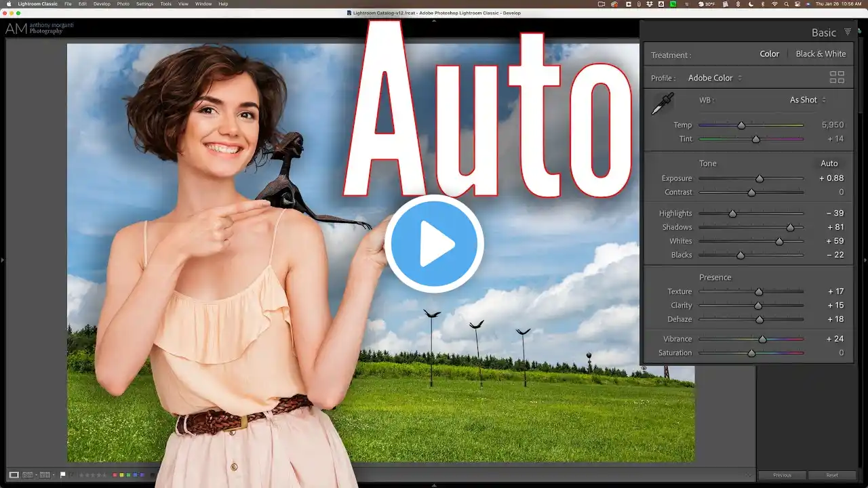The image size is (868, 488).
Task: Open the As Shot white balance dropdown
Action: (807, 100)
